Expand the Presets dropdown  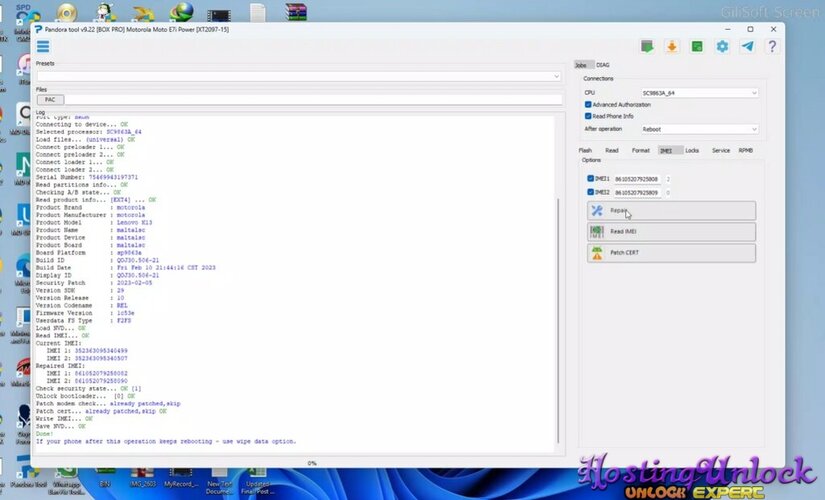click(298, 76)
